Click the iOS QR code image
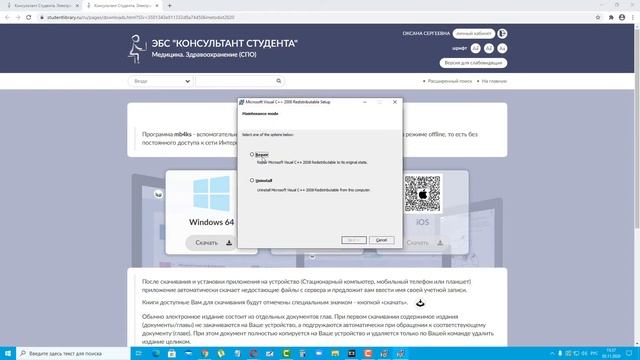Screen dimensions: 640x360 tap(422, 193)
